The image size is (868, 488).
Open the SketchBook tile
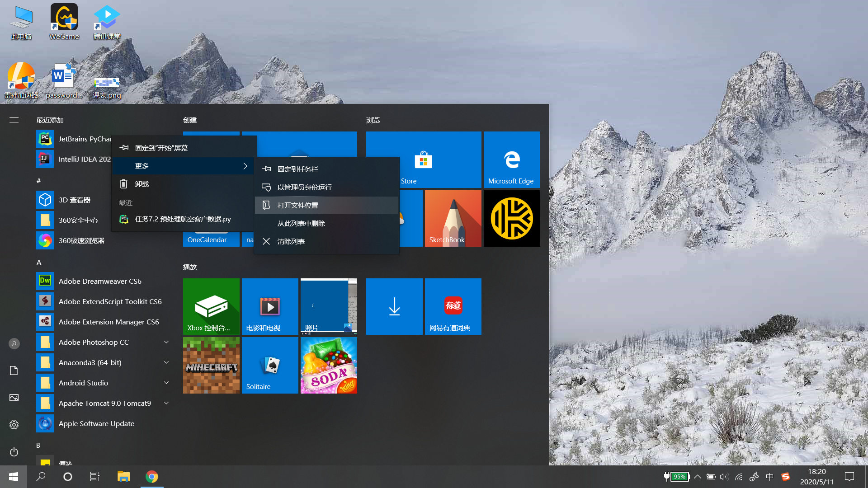[x=453, y=218]
